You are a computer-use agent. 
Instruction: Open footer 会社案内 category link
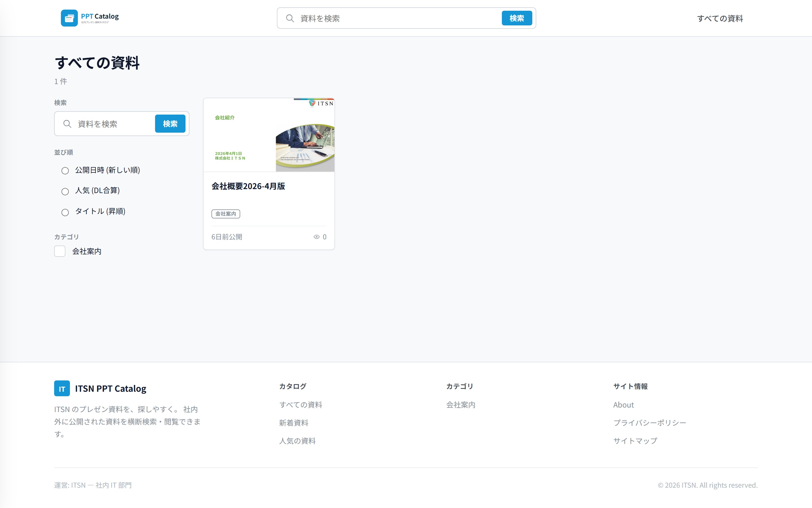coord(461,405)
